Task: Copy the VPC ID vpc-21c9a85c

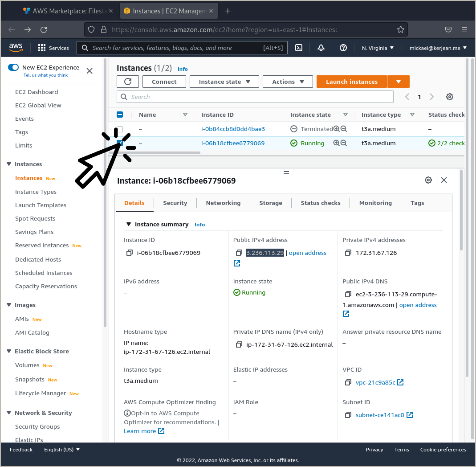Action: pos(348,382)
